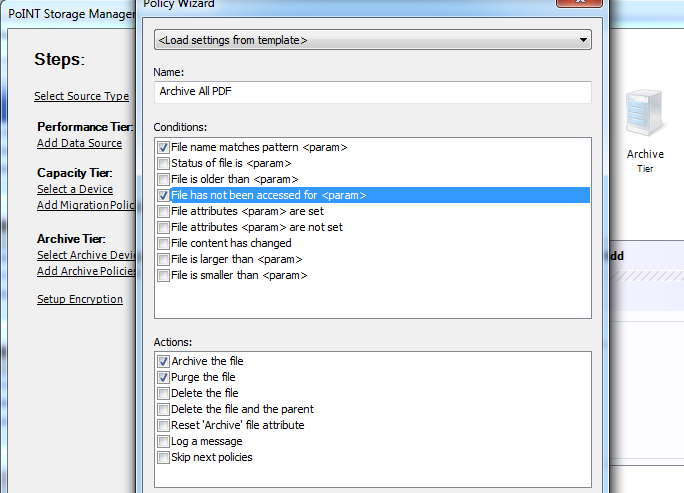Check File content has changed condition
The image size is (684, 493).
(163, 243)
